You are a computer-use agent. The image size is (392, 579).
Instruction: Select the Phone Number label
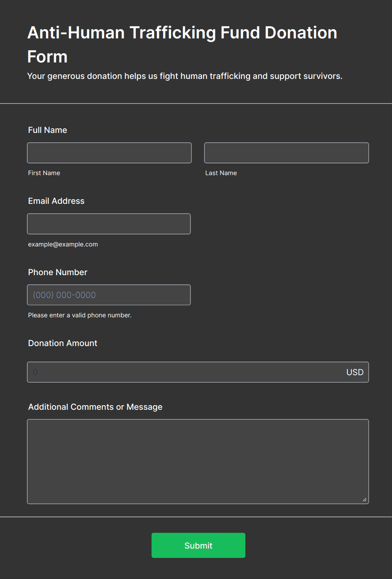click(x=58, y=272)
